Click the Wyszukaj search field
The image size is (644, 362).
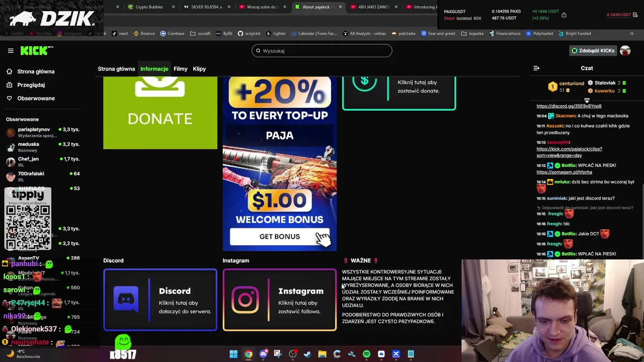click(322, 51)
